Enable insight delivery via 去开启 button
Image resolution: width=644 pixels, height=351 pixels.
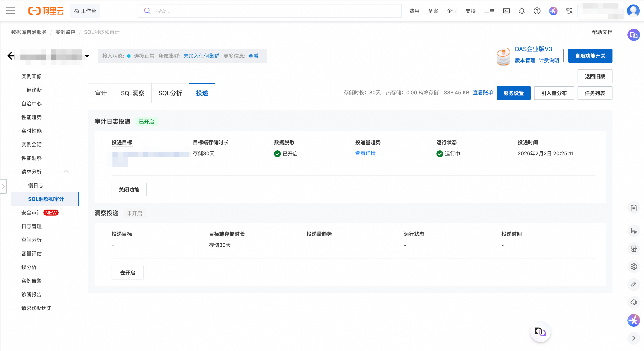[x=128, y=272]
